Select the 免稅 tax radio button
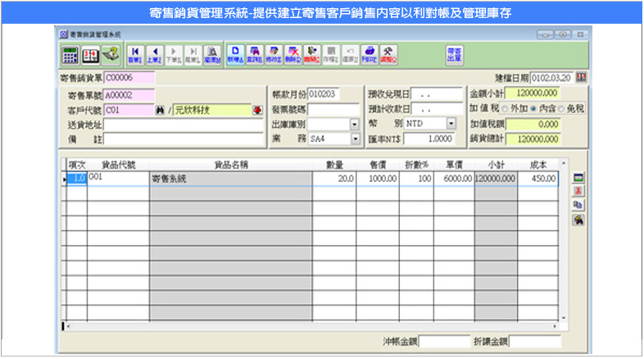Screen dimensions: 644x359 coord(561,109)
